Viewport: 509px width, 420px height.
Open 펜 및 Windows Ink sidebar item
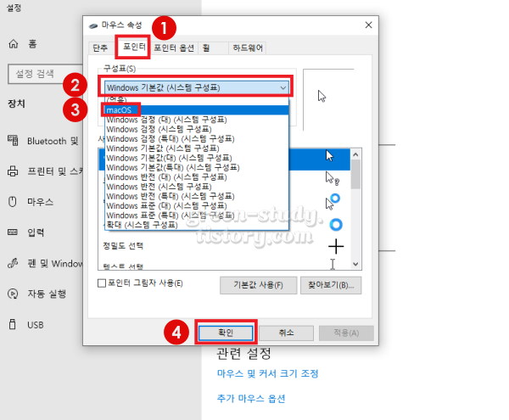coord(45,263)
